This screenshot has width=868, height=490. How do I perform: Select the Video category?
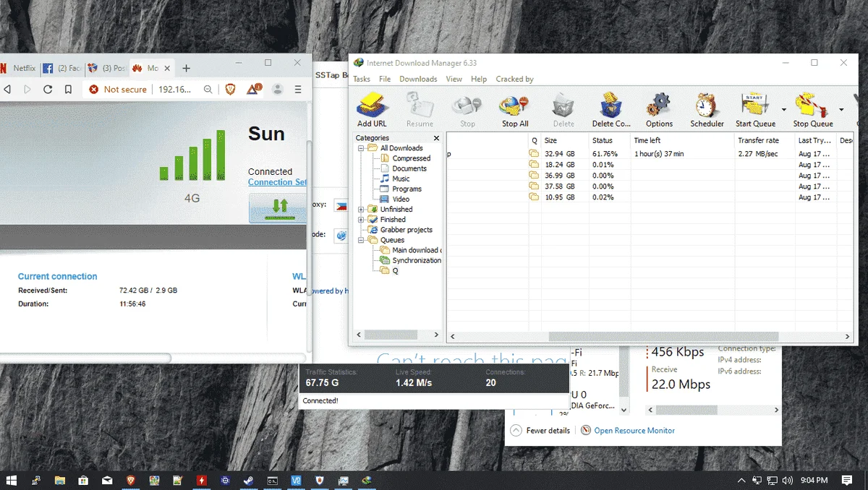pyautogui.click(x=401, y=199)
